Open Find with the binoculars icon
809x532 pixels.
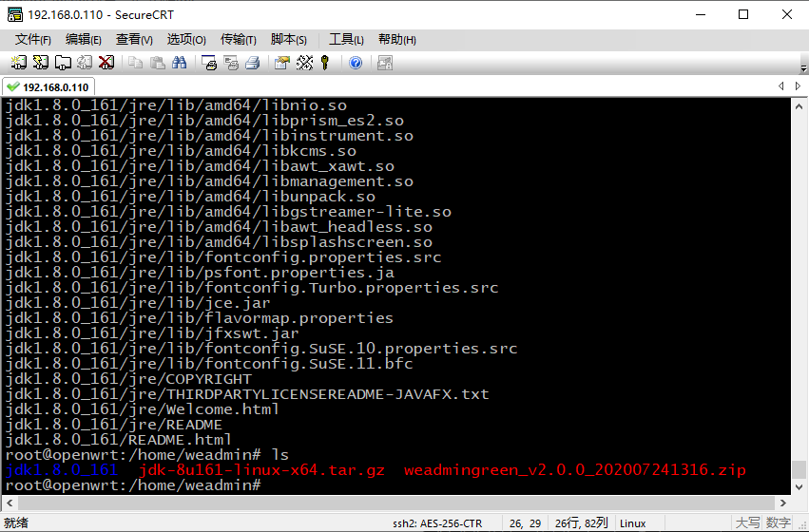pyautogui.click(x=179, y=63)
